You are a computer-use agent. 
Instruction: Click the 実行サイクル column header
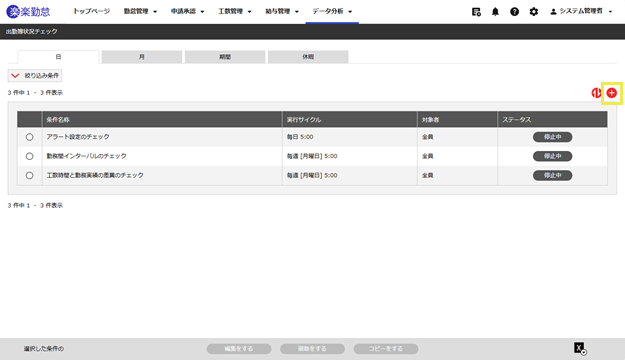click(x=350, y=120)
